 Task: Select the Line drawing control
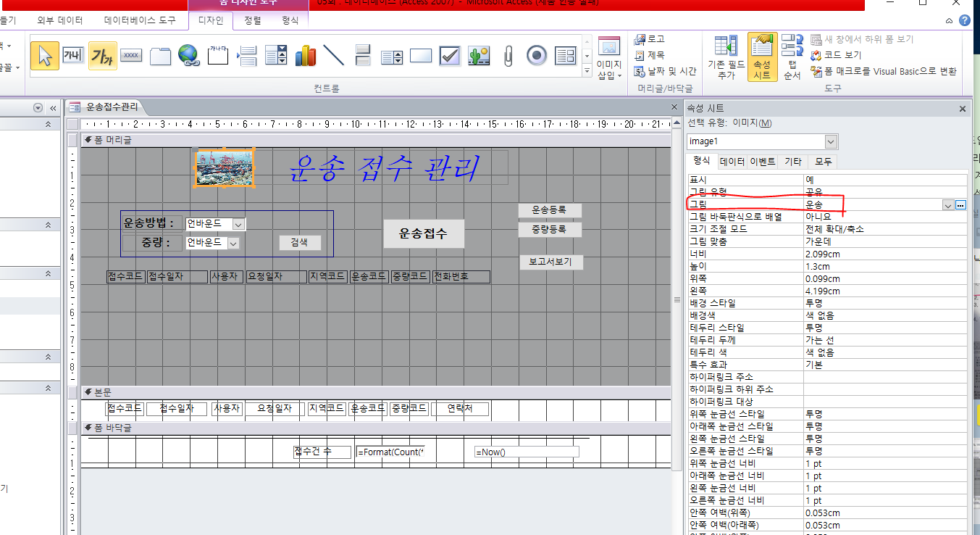tap(333, 55)
